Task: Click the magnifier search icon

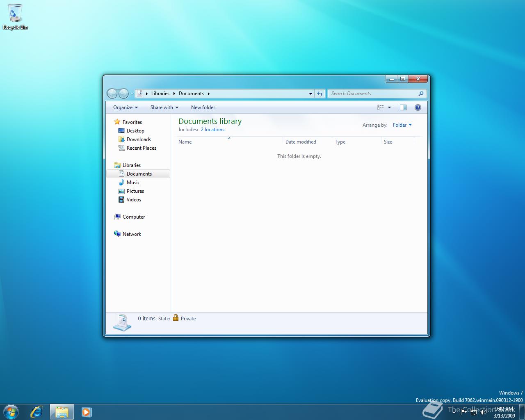Action: pos(421,94)
